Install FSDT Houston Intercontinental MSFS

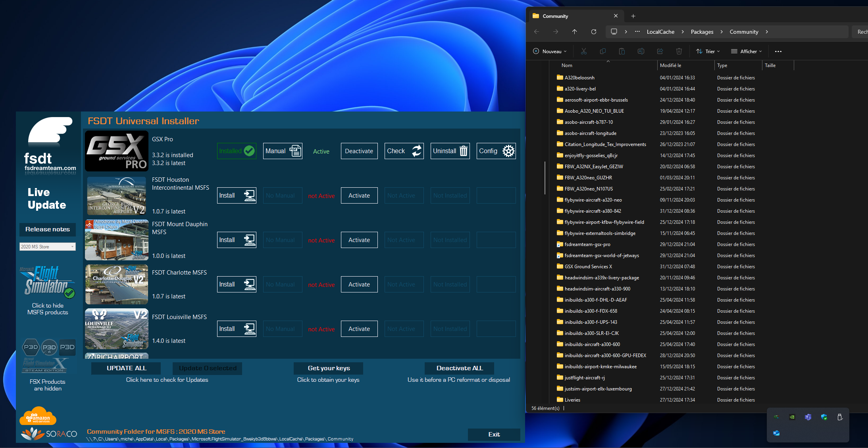[237, 196]
